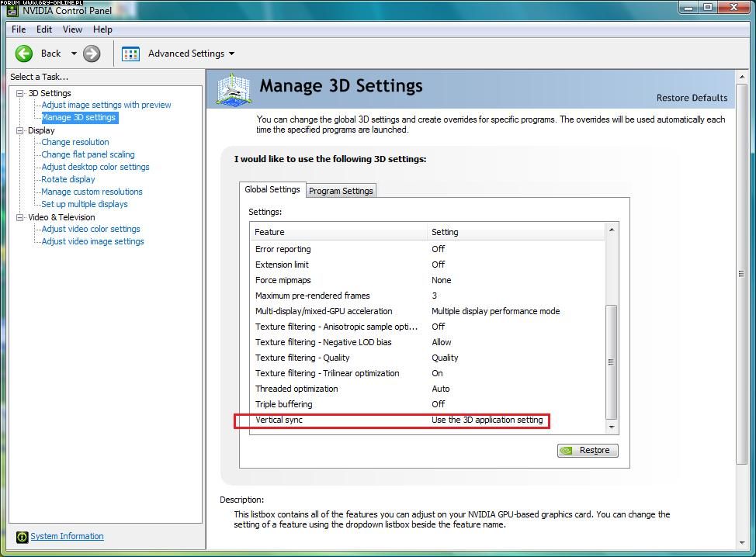Open Adjust desktop color settings

coord(95,167)
